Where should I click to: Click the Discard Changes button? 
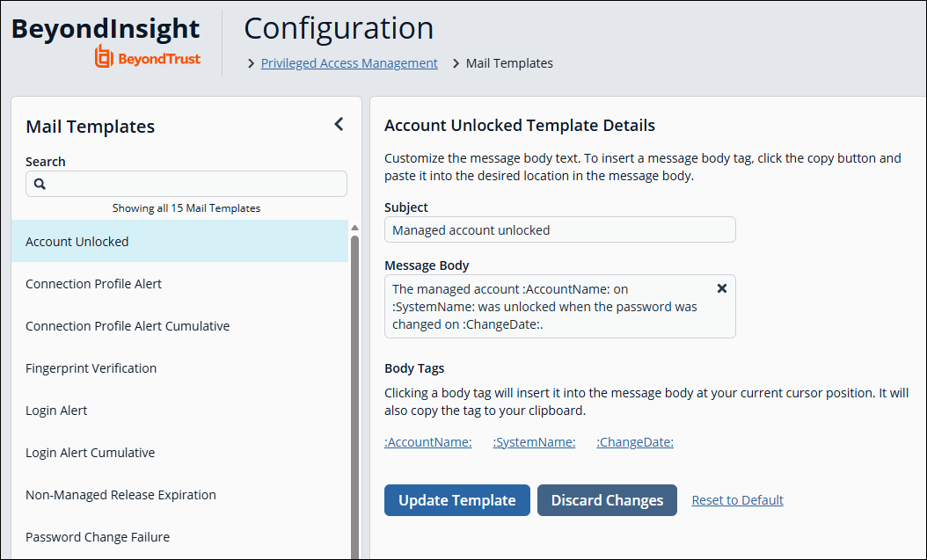point(607,499)
